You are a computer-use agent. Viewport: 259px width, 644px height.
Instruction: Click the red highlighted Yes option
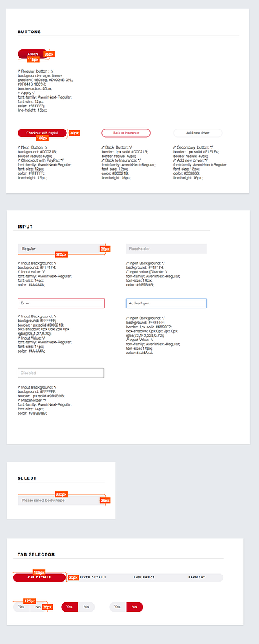click(x=69, y=606)
